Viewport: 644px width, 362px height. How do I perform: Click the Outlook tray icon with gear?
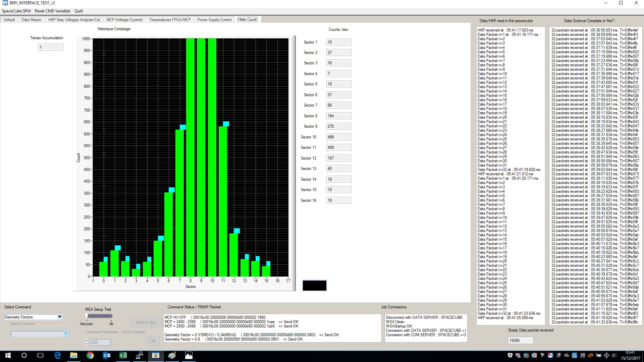pyautogui.click(x=526, y=355)
